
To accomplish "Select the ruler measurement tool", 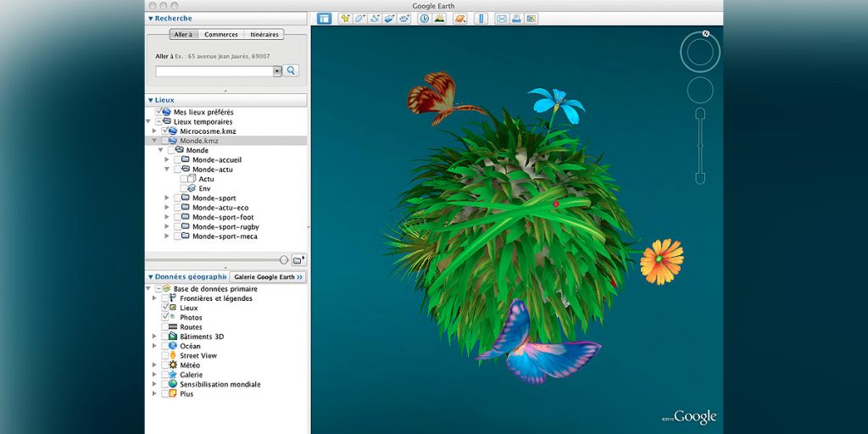I will click(481, 19).
